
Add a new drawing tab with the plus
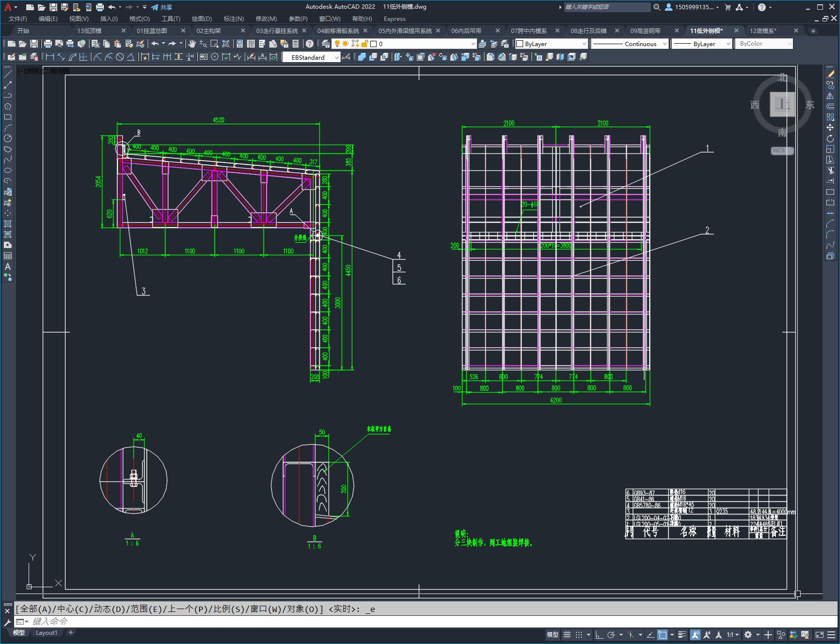coord(813,31)
